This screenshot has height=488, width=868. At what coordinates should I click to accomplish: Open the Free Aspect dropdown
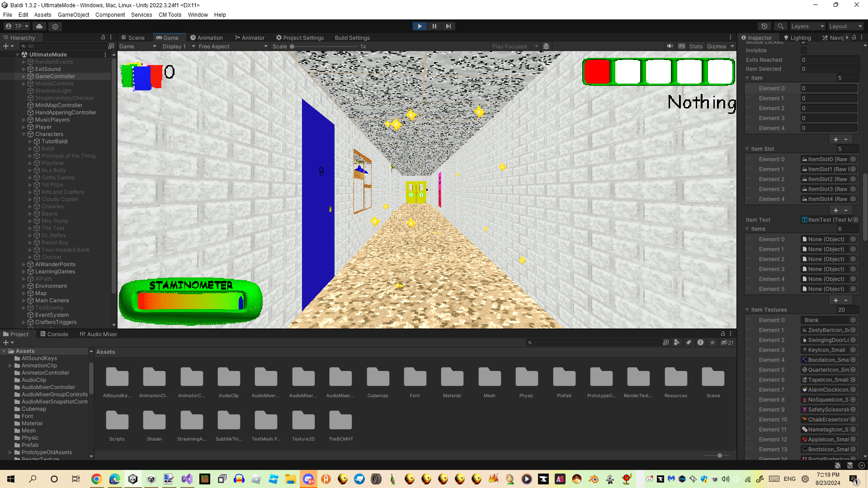233,46
